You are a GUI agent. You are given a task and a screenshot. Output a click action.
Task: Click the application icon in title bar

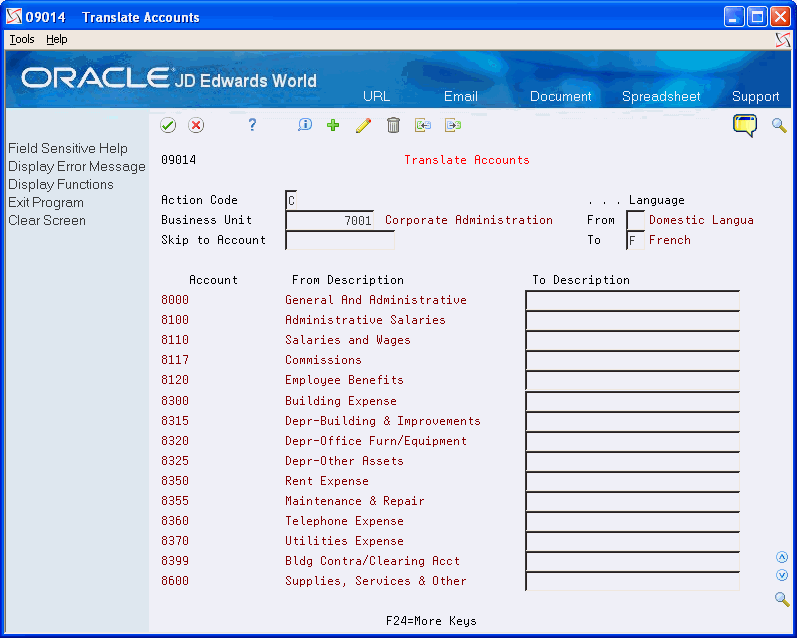click(x=14, y=17)
